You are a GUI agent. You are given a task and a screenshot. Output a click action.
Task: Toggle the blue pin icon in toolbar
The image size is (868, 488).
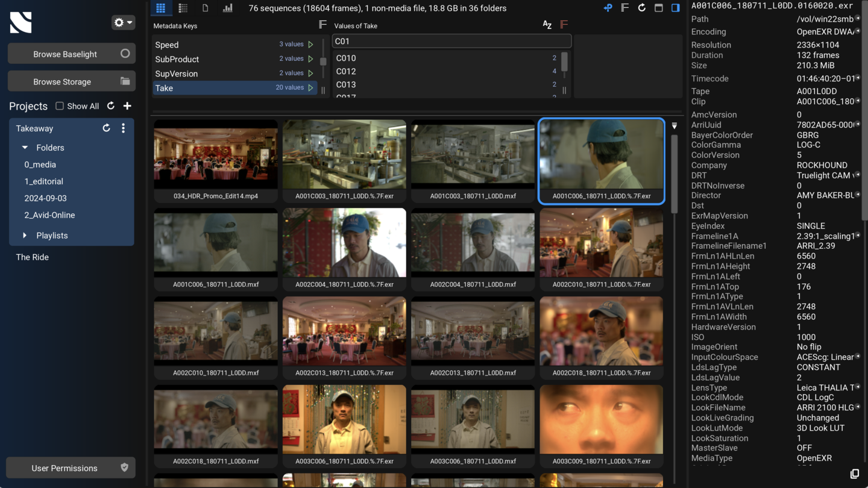[608, 8]
